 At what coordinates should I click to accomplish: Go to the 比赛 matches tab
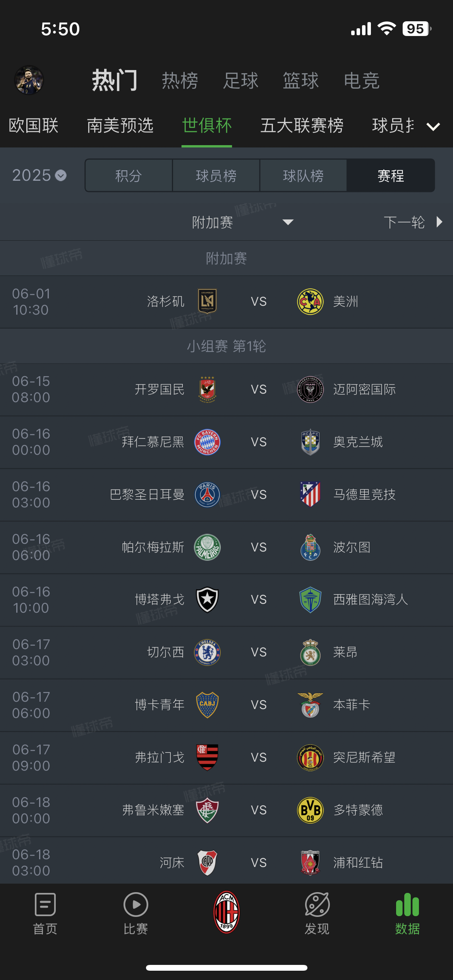click(136, 913)
